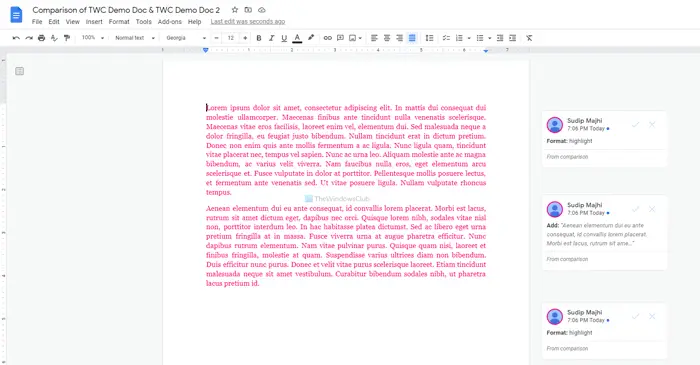The height and width of the screenshot is (365, 700).
Task: Select the paint format tool
Action: tap(67, 38)
